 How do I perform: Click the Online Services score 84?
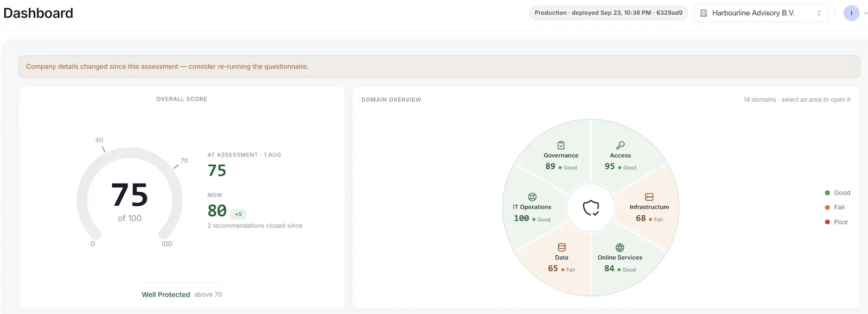point(609,268)
